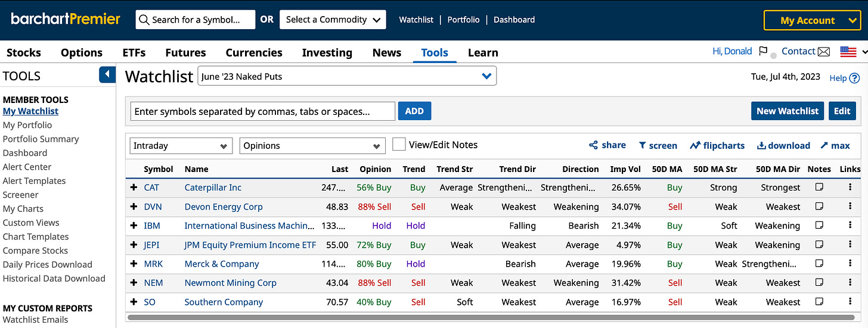Open the Caterpillar Inc name link
This screenshot has width=868, height=328.
213,188
